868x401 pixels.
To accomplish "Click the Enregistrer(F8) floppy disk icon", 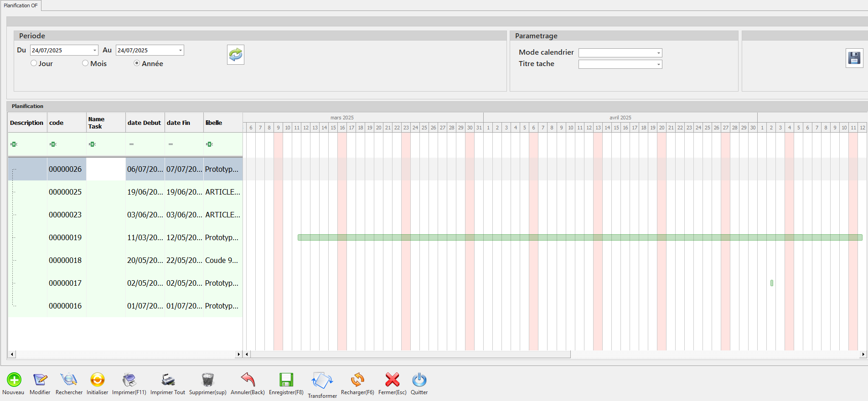I will pos(286,380).
